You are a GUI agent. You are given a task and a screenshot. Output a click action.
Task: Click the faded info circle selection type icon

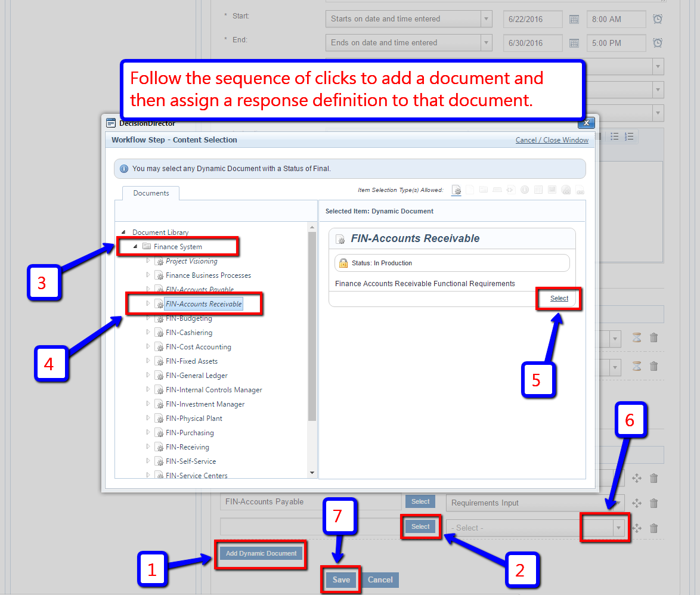point(525,190)
